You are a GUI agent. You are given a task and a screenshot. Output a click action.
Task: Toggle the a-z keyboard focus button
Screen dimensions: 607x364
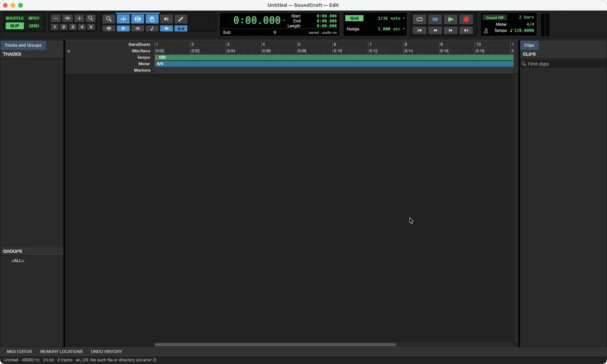pos(181,29)
